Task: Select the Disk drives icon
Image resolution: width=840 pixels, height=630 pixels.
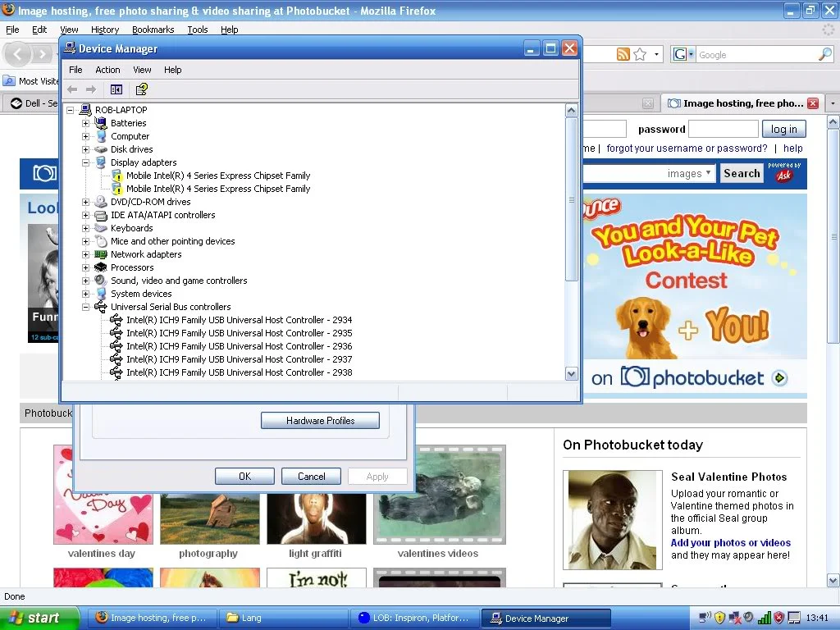Action: [101, 149]
